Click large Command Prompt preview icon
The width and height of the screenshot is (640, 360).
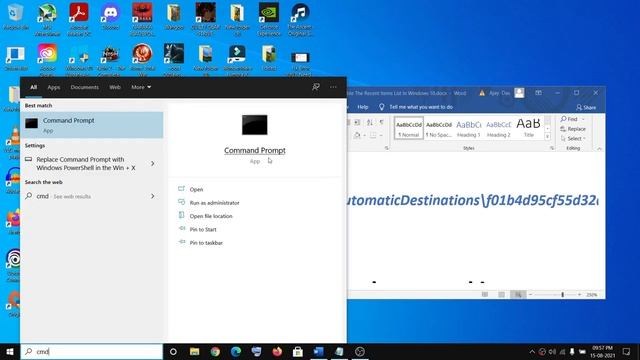pyautogui.click(x=255, y=125)
